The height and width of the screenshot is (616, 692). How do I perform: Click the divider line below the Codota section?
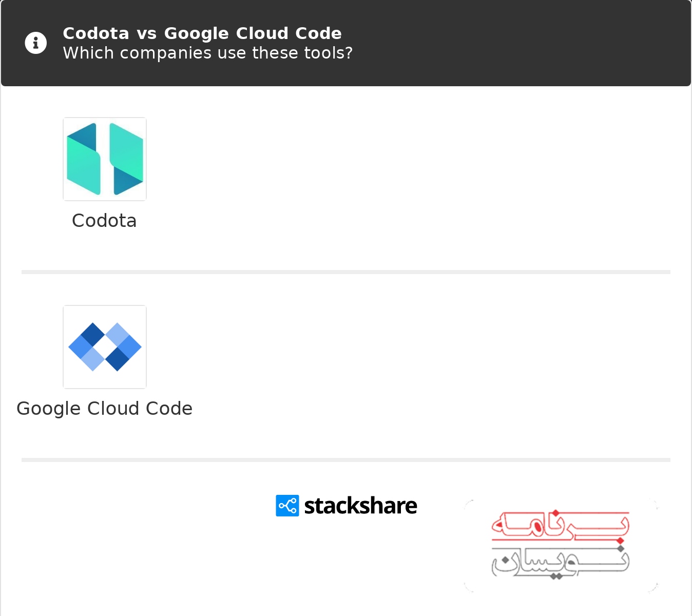click(346, 272)
